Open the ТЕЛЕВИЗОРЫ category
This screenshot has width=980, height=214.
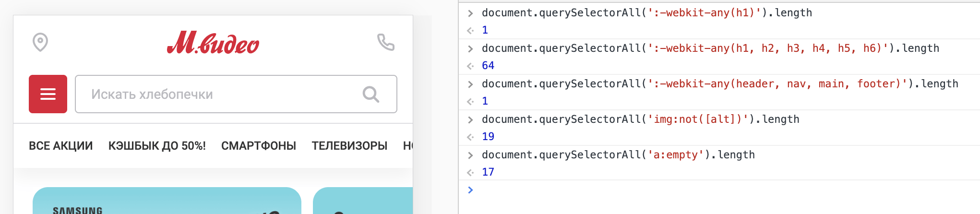(x=349, y=146)
